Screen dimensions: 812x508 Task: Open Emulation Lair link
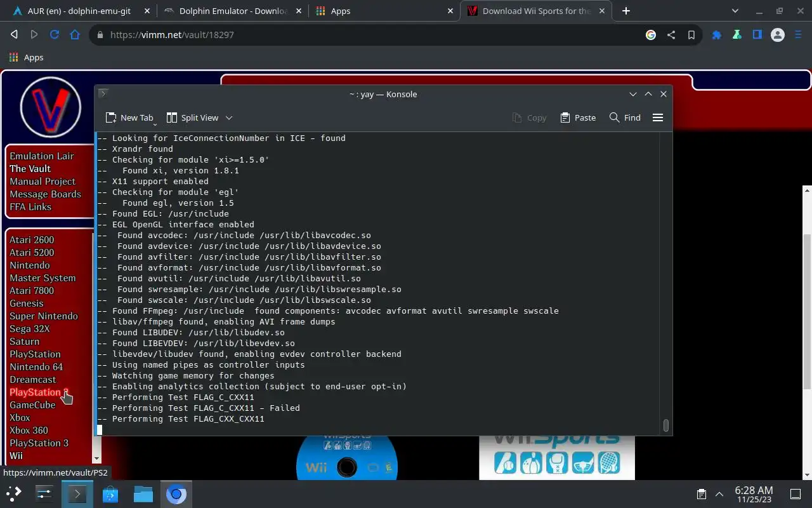click(41, 156)
